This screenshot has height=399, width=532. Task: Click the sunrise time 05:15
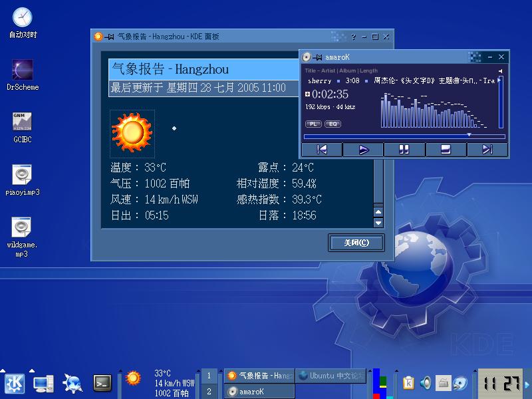(x=157, y=215)
